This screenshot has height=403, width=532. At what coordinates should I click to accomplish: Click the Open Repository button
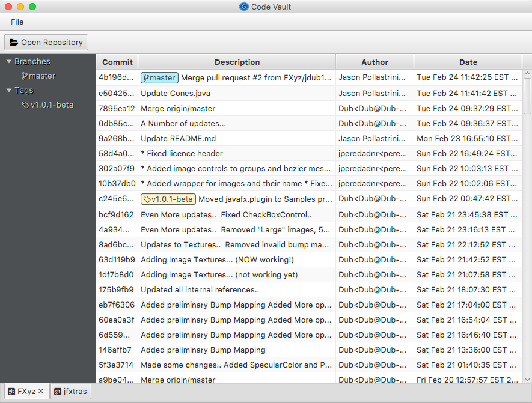click(x=46, y=43)
